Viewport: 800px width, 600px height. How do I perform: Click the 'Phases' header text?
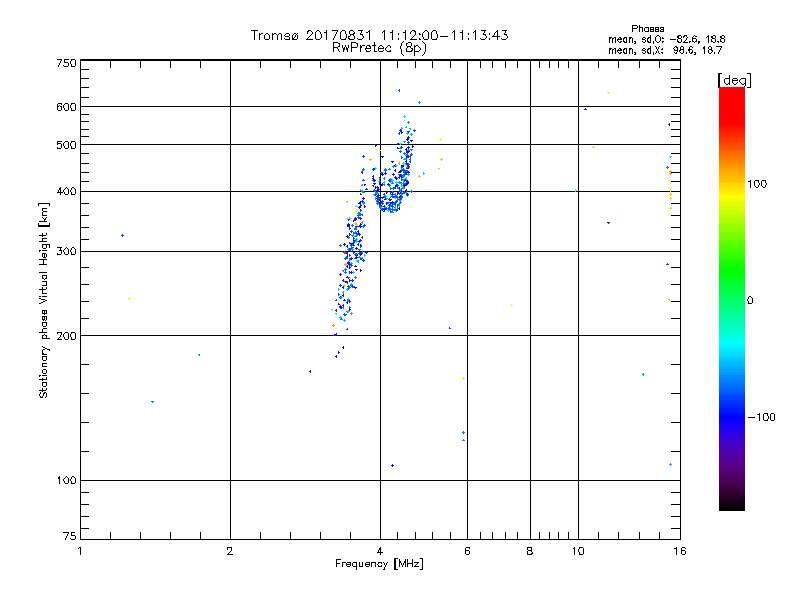(x=647, y=29)
